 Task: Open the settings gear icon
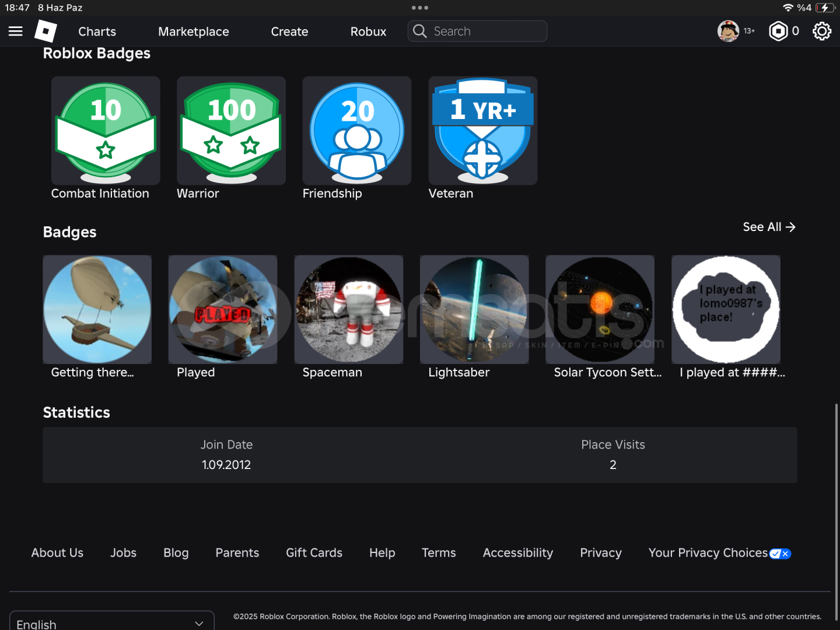click(x=821, y=31)
